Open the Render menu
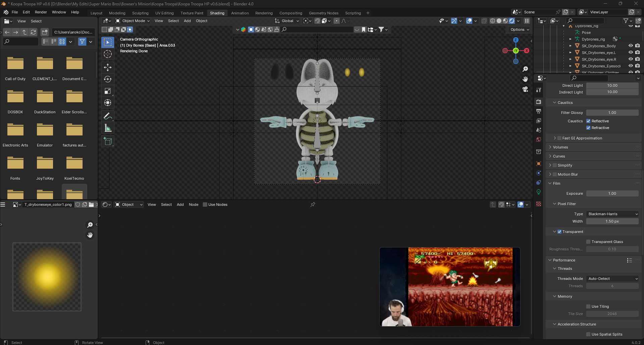The image size is (644, 345). pyautogui.click(x=41, y=12)
